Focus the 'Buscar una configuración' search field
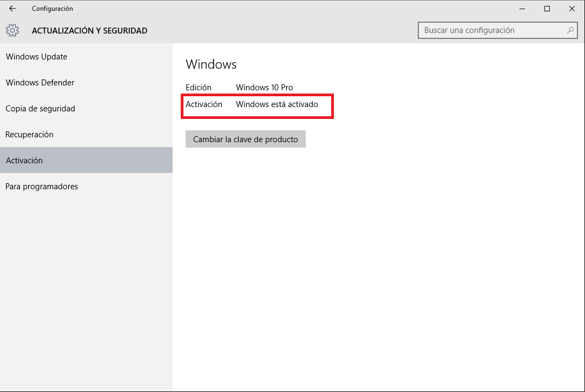Screen dimensions: 585x392 coord(498,30)
